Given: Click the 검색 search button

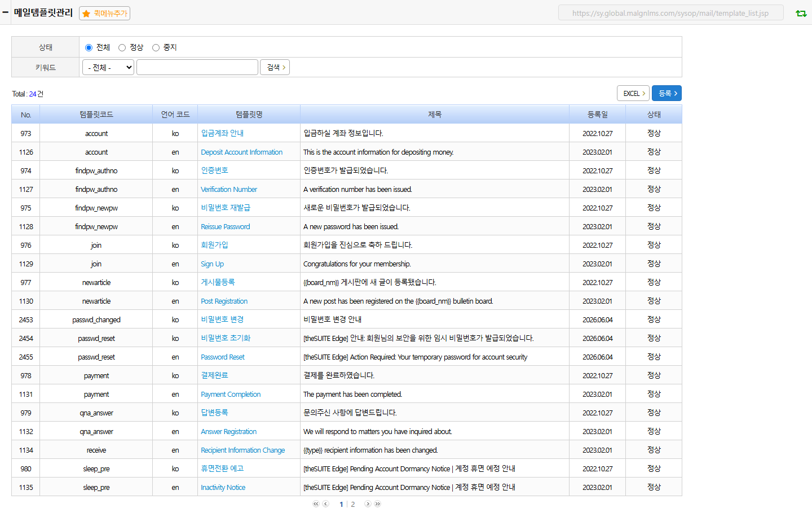Looking at the screenshot, I should [x=275, y=67].
